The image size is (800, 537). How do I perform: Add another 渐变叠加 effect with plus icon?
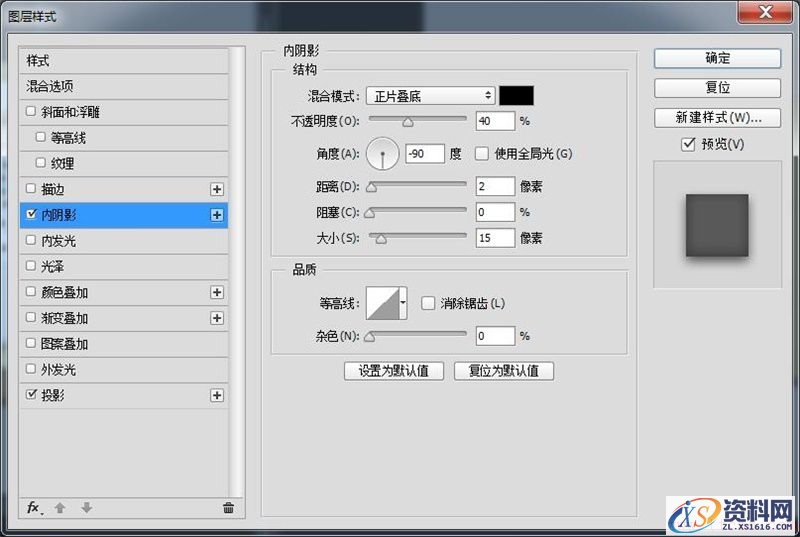click(x=217, y=318)
